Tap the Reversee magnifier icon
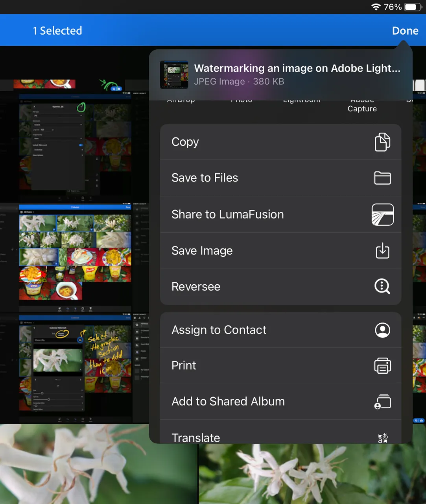 (382, 286)
